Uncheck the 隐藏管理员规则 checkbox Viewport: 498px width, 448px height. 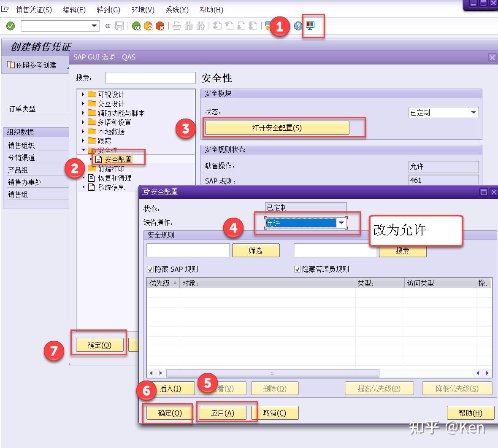297,269
